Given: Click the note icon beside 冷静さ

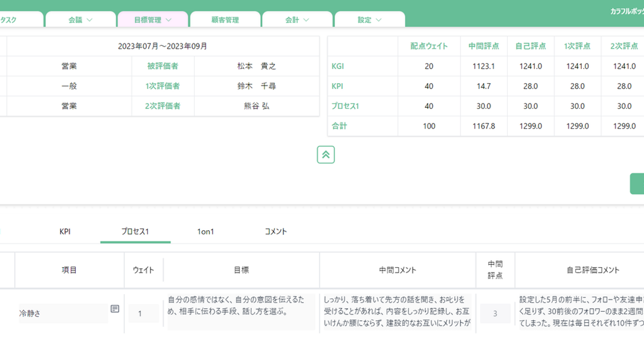Looking at the screenshot, I should [115, 309].
